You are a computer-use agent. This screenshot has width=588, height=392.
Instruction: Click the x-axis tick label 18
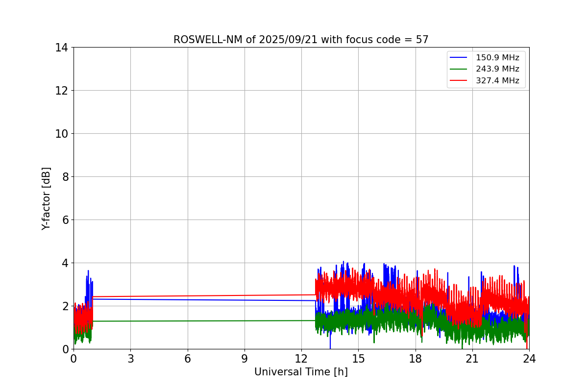416,359
